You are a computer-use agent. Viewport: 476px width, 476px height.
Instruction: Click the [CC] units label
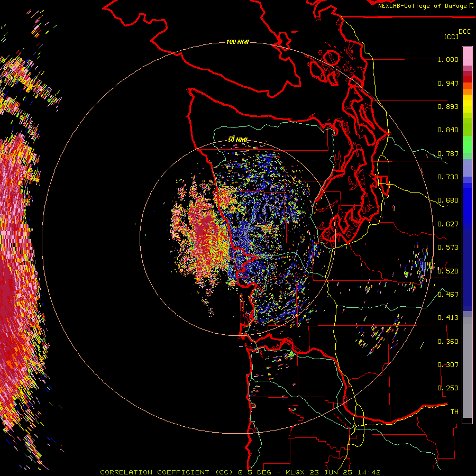click(451, 36)
